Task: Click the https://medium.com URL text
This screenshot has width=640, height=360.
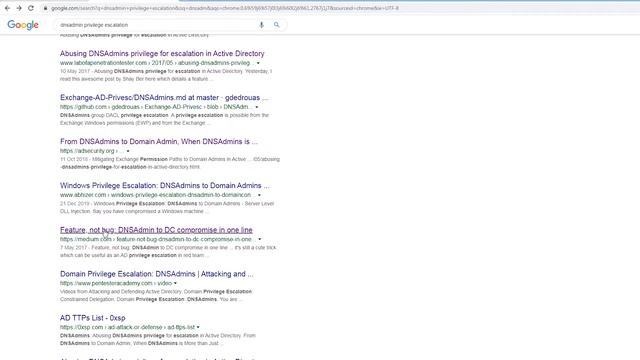Action: coord(157,239)
